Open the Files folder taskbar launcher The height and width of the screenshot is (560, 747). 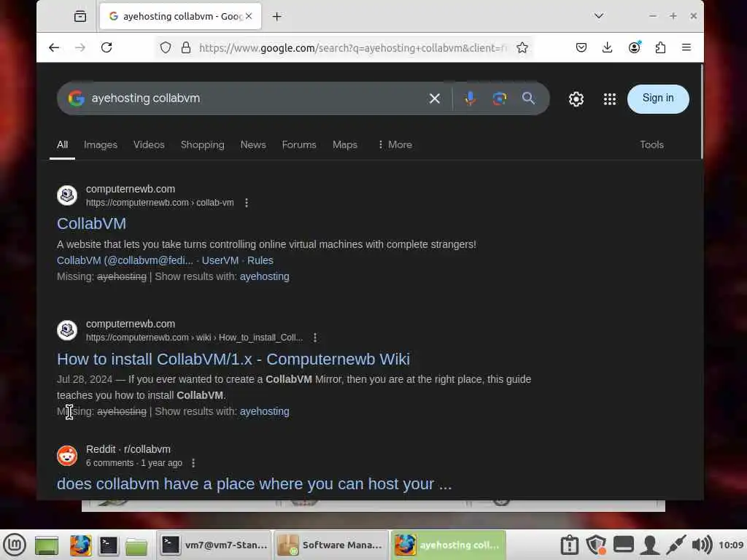(136, 545)
